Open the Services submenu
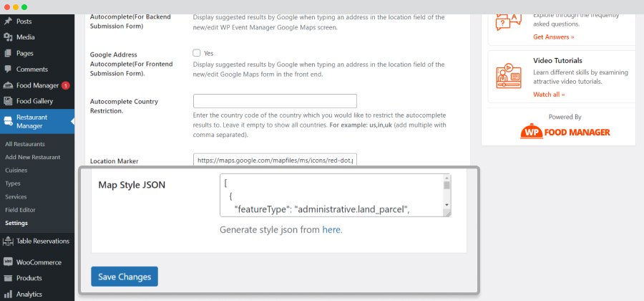Screen dimensions: 644x301 [x=16, y=197]
